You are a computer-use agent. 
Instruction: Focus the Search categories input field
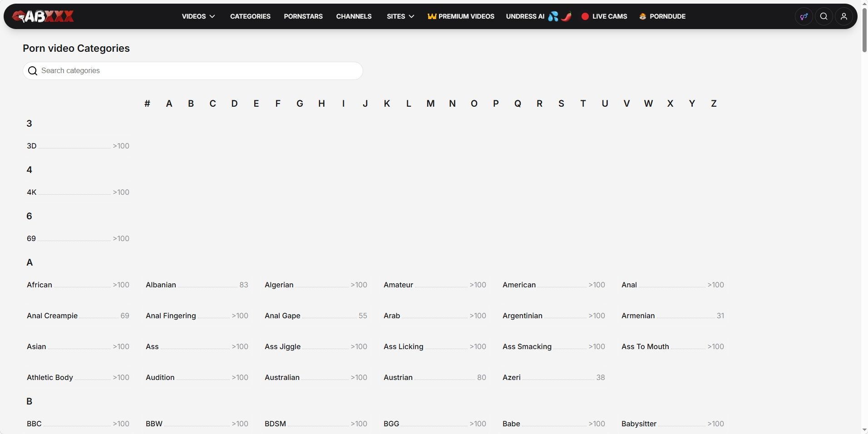[193, 71]
